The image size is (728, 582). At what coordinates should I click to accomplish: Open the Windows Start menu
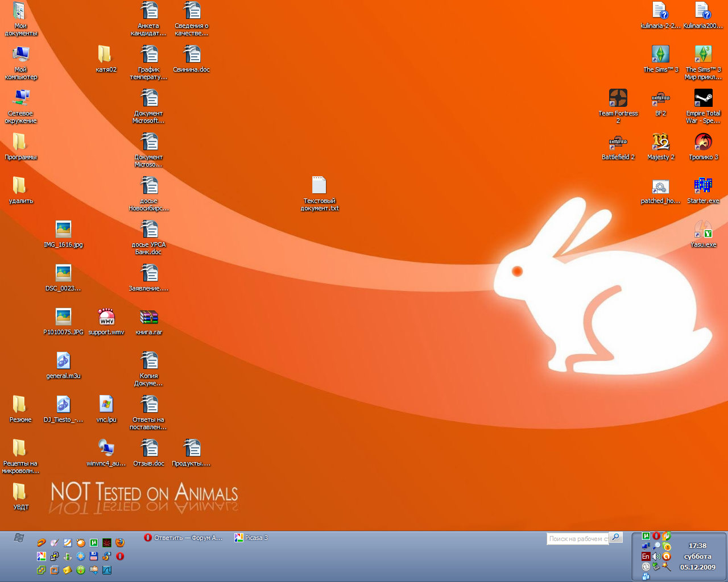pyautogui.click(x=18, y=538)
